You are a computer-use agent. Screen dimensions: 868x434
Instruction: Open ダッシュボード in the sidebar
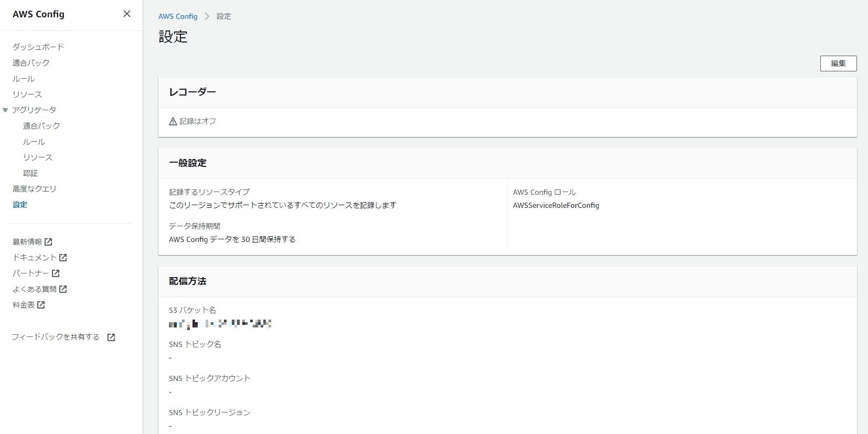coord(38,47)
